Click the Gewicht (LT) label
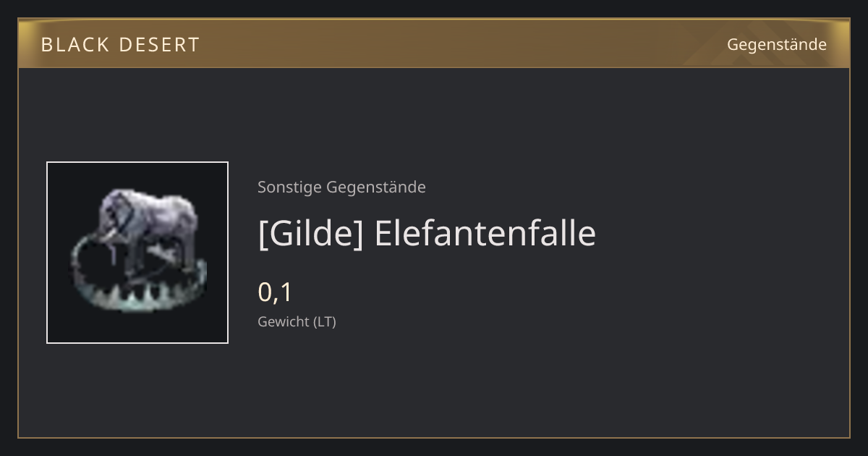This screenshot has height=456, width=868. click(x=297, y=321)
